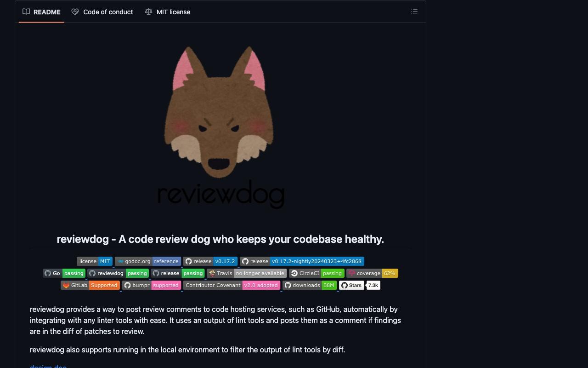The image size is (588, 368).
Task: Click the 7.3k star count badge
Action: point(373,285)
